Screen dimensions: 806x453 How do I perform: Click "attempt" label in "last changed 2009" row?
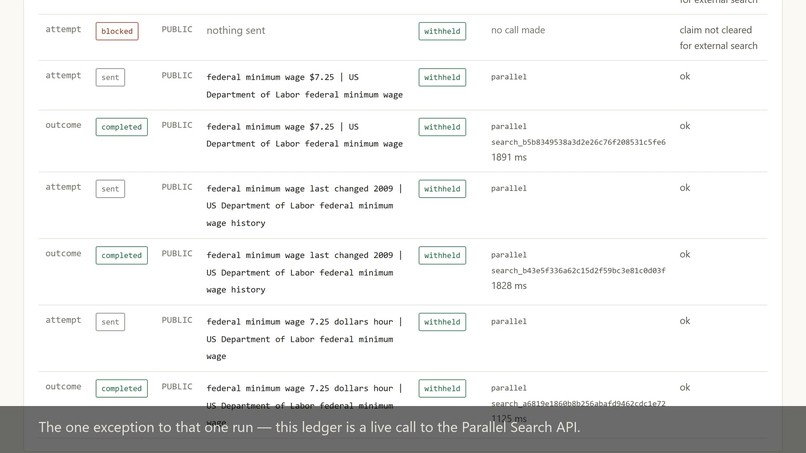(63, 187)
